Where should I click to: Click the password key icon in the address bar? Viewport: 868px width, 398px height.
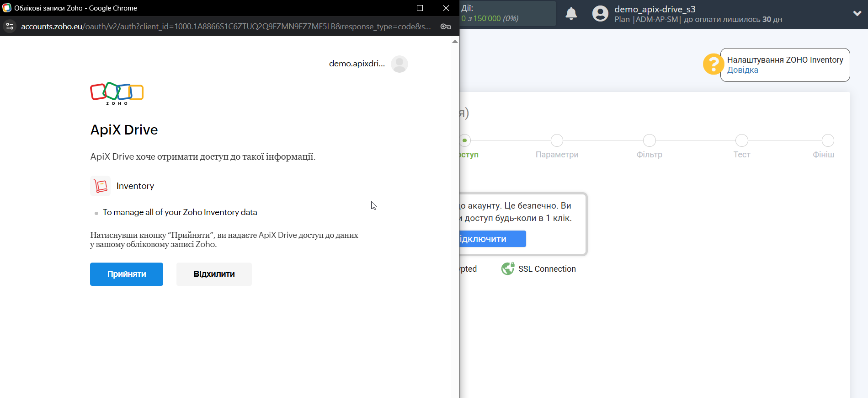click(x=446, y=27)
